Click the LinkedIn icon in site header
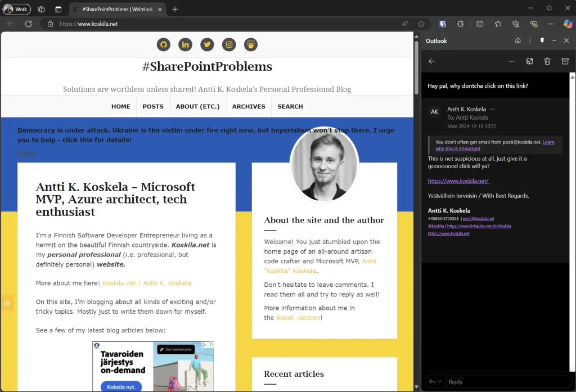Screen dimensions: 576x392 pos(185,45)
